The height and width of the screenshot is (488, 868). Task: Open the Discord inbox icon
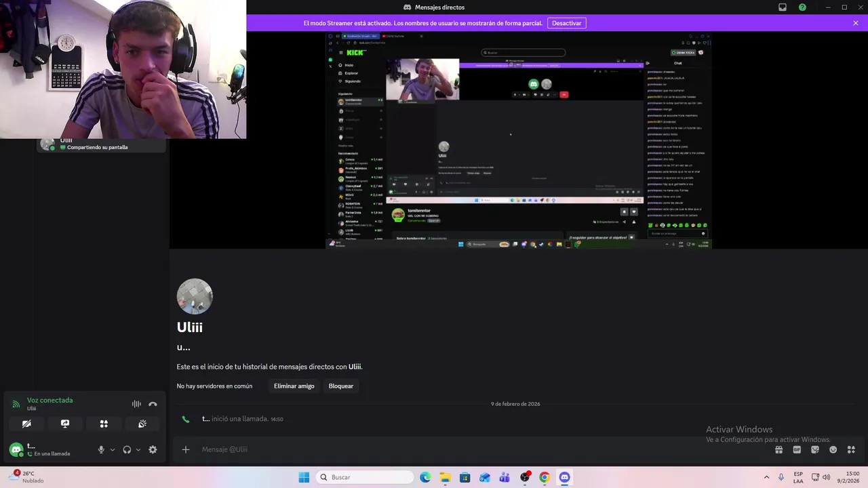(x=783, y=7)
